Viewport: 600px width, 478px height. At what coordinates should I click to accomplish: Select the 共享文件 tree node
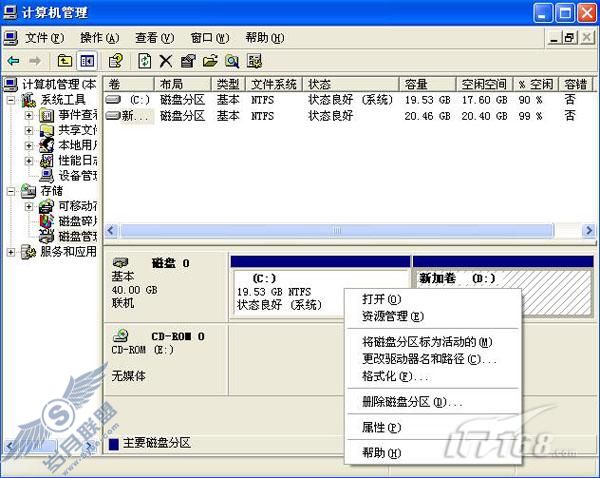click(69, 131)
